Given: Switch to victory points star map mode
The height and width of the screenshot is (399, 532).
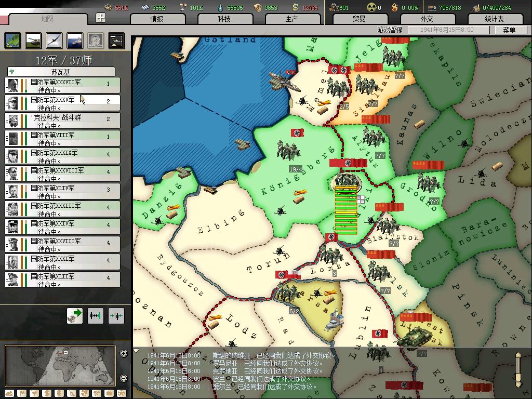Looking at the screenshot, I should 122,394.
